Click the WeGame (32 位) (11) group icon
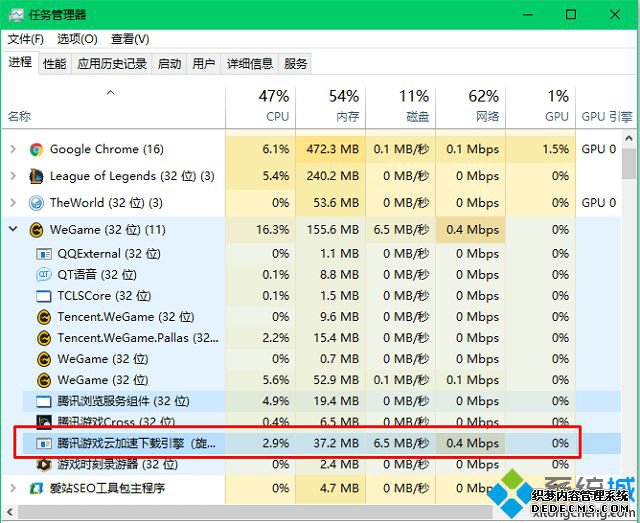This screenshot has width=640, height=523. pyautogui.click(x=36, y=230)
